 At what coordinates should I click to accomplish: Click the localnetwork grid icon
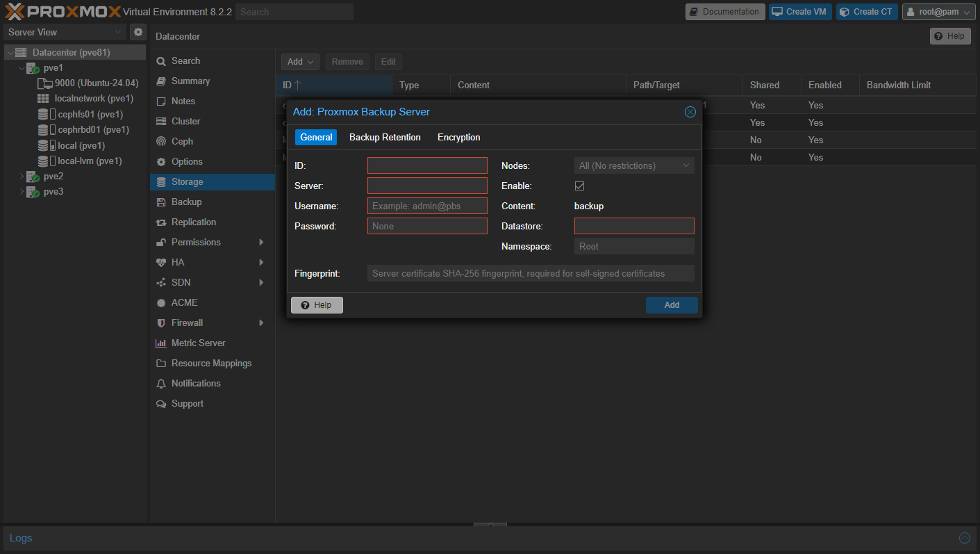point(43,99)
